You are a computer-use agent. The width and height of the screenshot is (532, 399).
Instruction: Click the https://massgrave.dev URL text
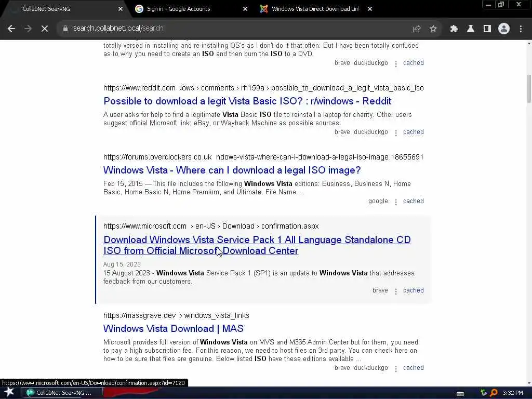coord(139,315)
